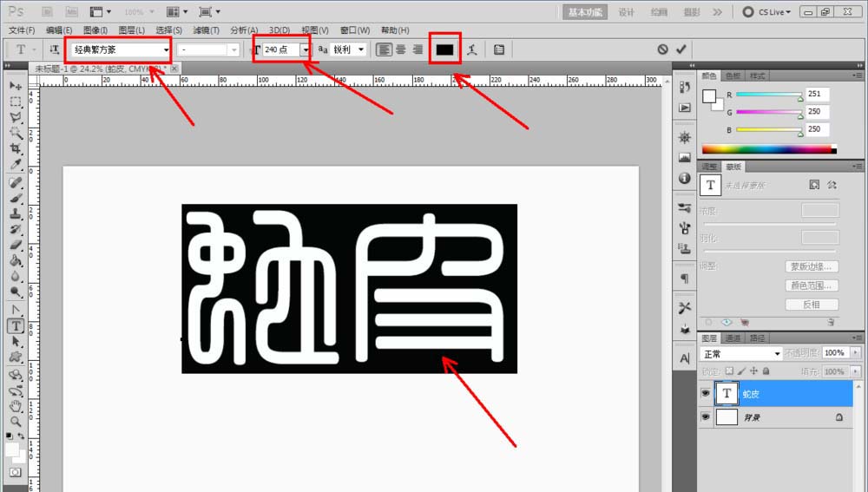Hide the 蛇皮 text layer
868x492 pixels.
tap(705, 394)
